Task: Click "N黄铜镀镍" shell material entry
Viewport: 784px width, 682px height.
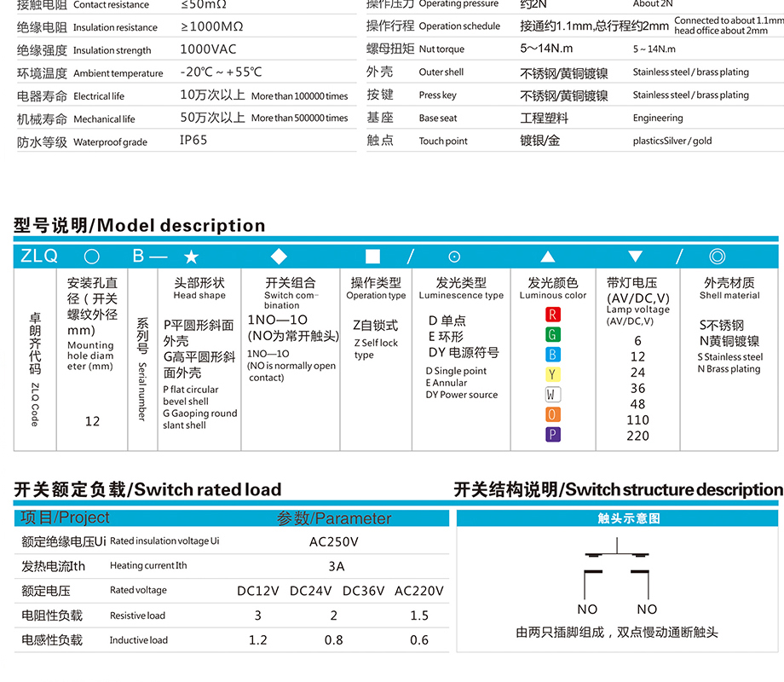Action: tap(729, 341)
